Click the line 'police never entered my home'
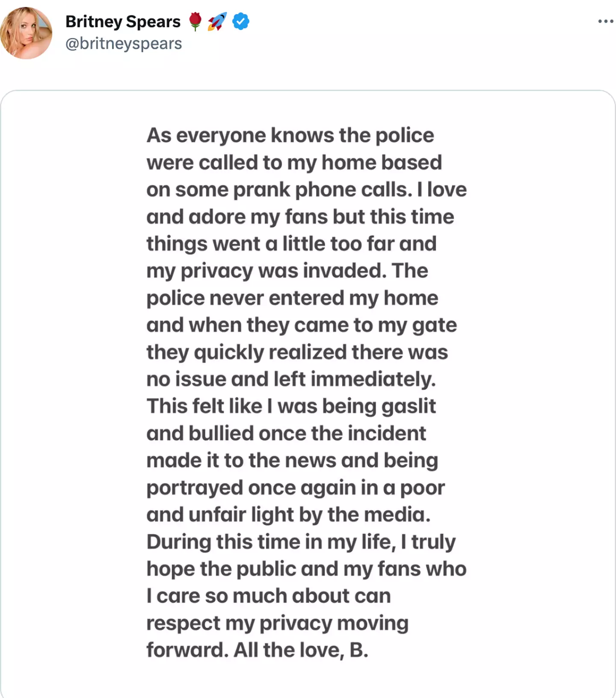The width and height of the screenshot is (616, 698). (x=292, y=298)
